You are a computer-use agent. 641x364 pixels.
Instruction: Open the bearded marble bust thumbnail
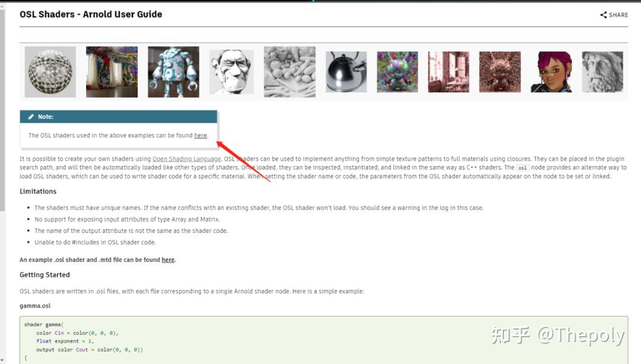602,72
